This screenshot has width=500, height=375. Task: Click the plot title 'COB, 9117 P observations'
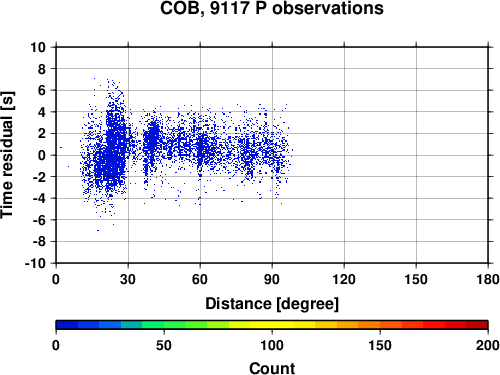[x=272, y=8]
